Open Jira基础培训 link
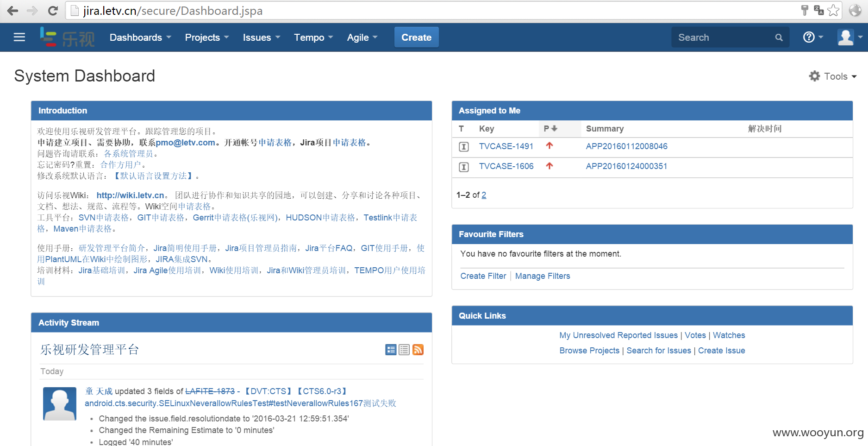Screen dimensions: 868x446 (x=101, y=270)
